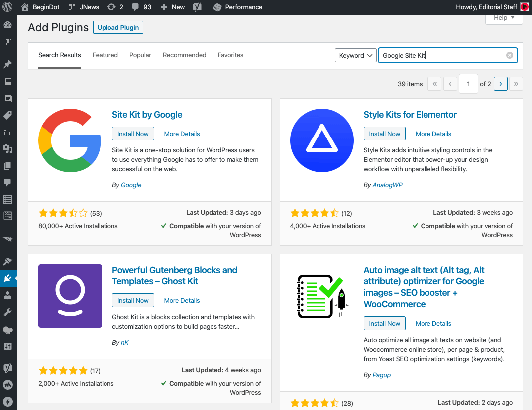
Task: Click the lightning bolt sidebar icon
Action: (8, 402)
